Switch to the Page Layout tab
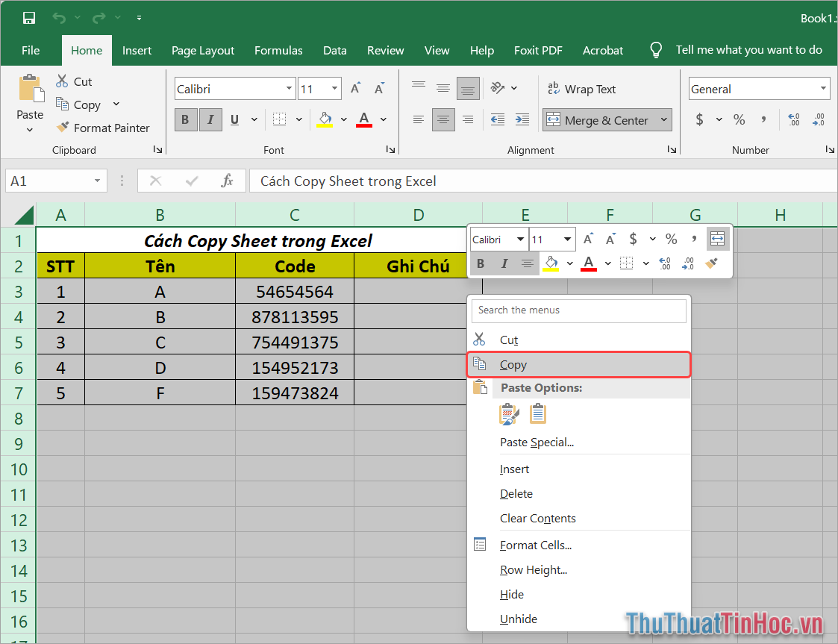Viewport: 838px width, 644px height. point(202,50)
